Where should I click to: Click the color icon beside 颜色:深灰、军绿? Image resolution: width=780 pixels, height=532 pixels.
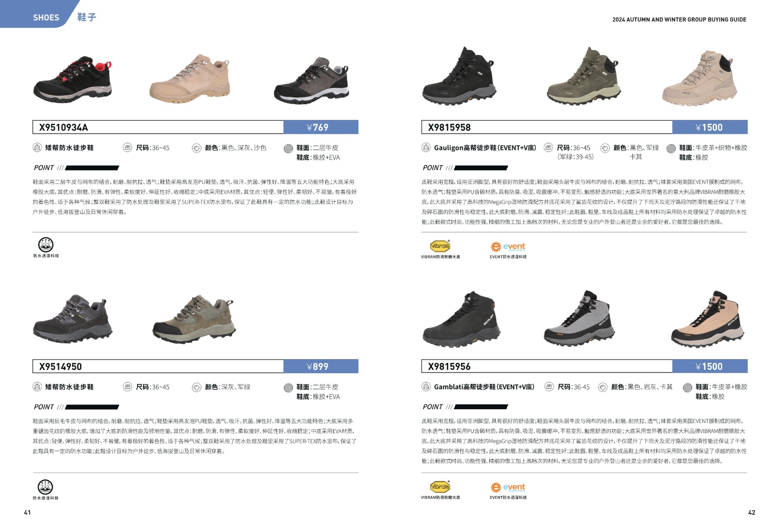click(196, 387)
